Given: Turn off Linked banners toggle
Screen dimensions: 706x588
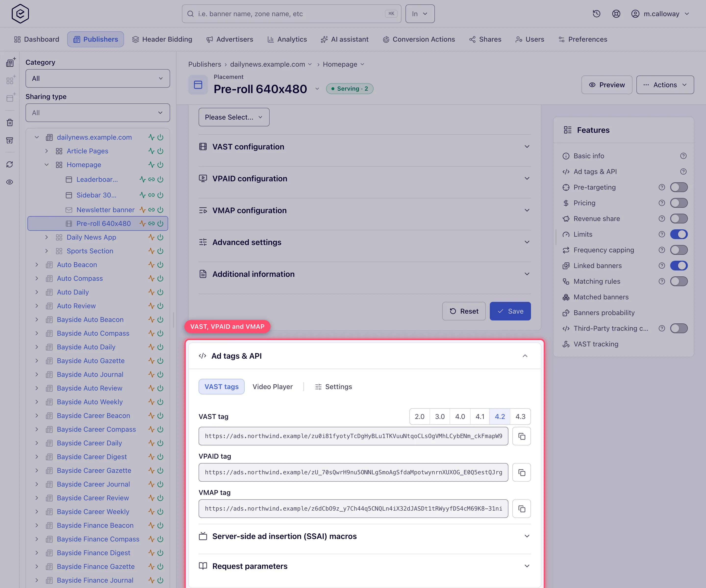Looking at the screenshot, I should coord(679,266).
